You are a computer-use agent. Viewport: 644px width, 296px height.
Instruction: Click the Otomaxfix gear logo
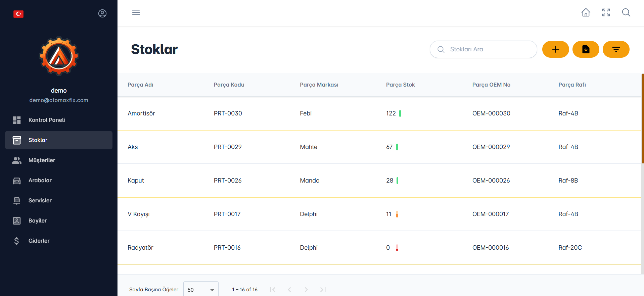(59, 56)
